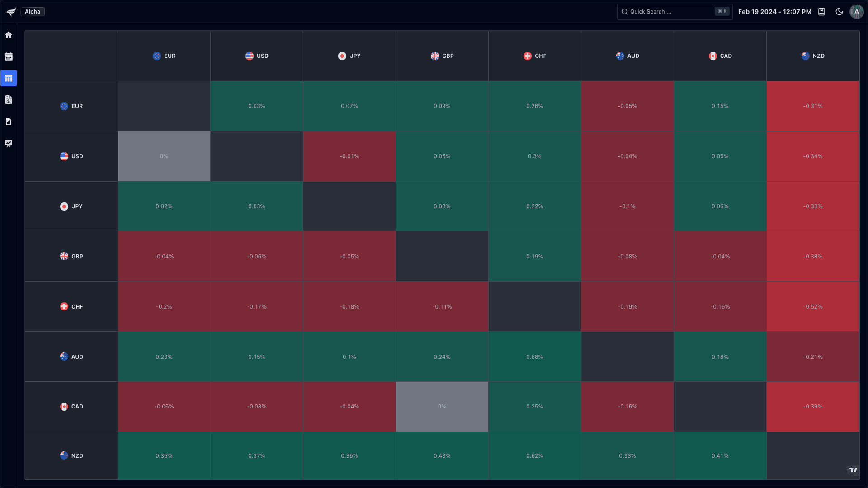Image resolution: width=868 pixels, height=488 pixels.
Task: Click the USD/EUR gray 0% cell
Action: 164,156
